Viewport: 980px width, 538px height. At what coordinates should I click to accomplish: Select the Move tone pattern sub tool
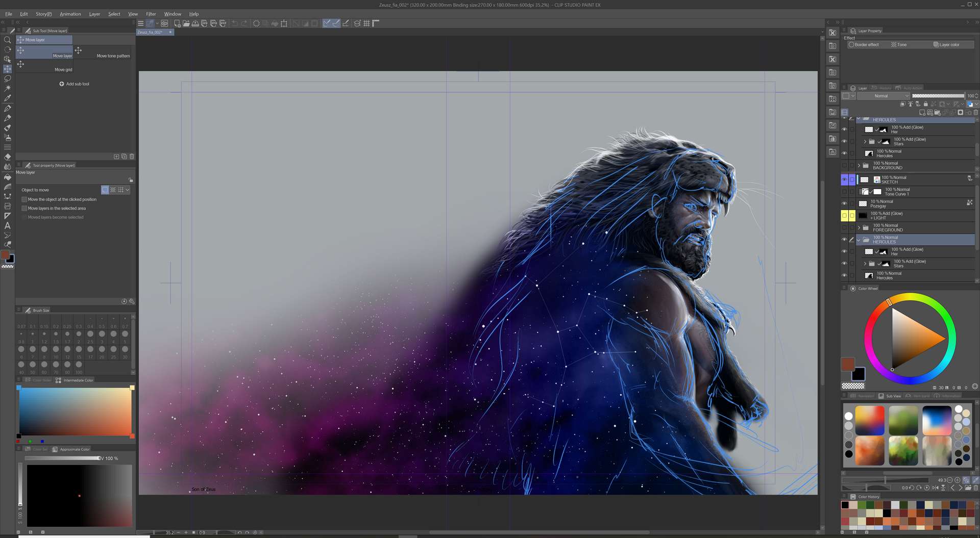[x=103, y=52]
